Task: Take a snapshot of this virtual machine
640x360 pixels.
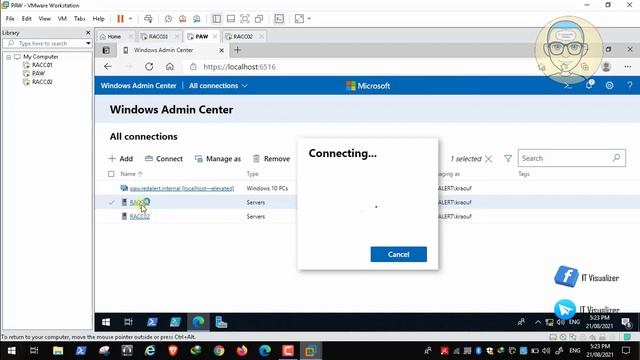Action: click(x=168, y=19)
